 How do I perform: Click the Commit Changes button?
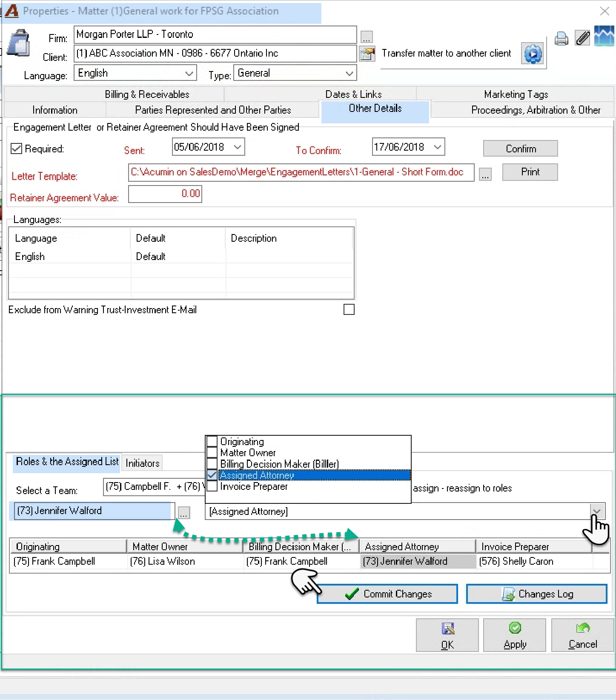point(387,594)
